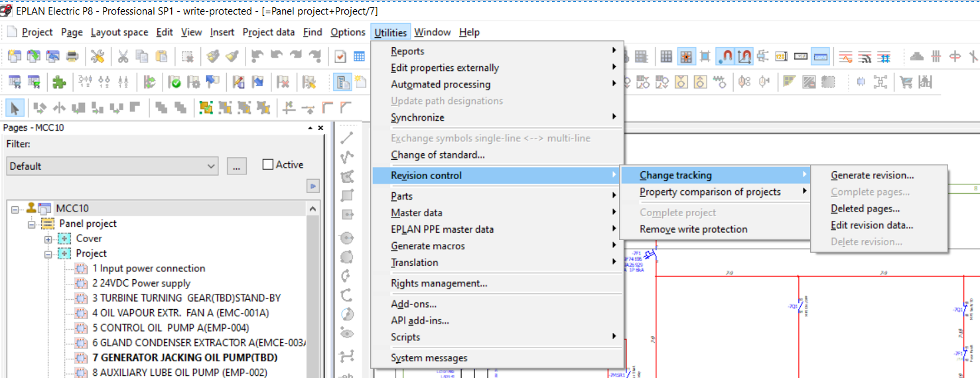Open the Translation submenu
Viewport: 980px width, 378px height.
click(498, 263)
